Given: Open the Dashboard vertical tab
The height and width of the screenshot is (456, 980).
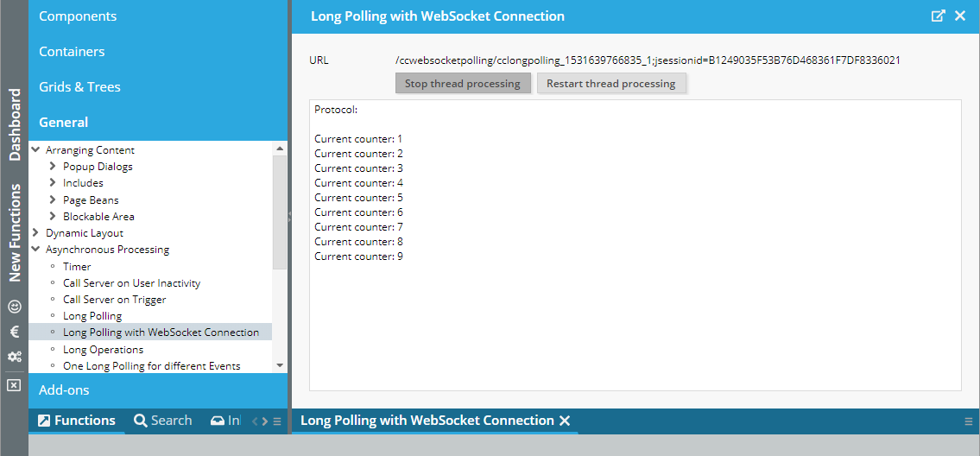Looking at the screenshot, I should pos(14,125).
